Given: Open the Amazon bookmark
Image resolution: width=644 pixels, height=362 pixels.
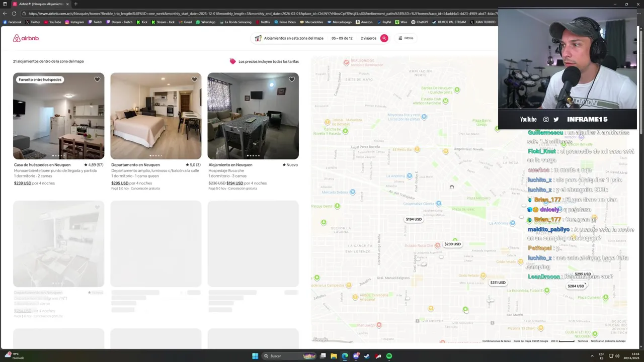Looking at the screenshot, I should point(364,22).
